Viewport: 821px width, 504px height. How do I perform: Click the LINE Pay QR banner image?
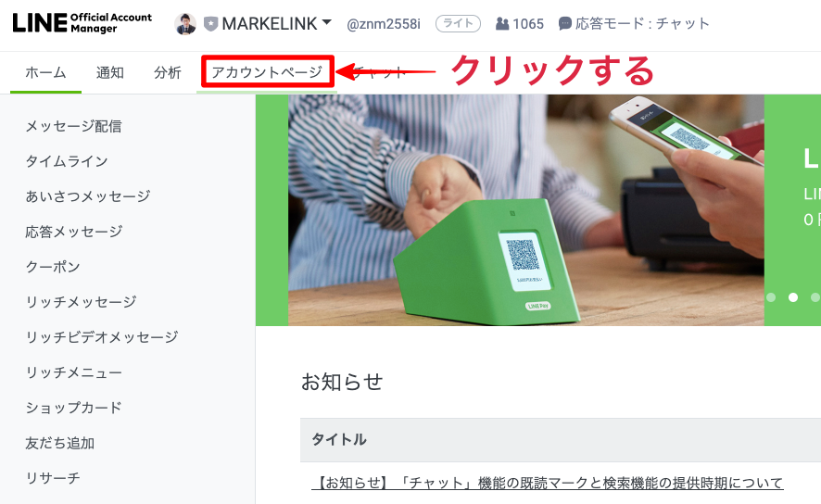(525, 210)
